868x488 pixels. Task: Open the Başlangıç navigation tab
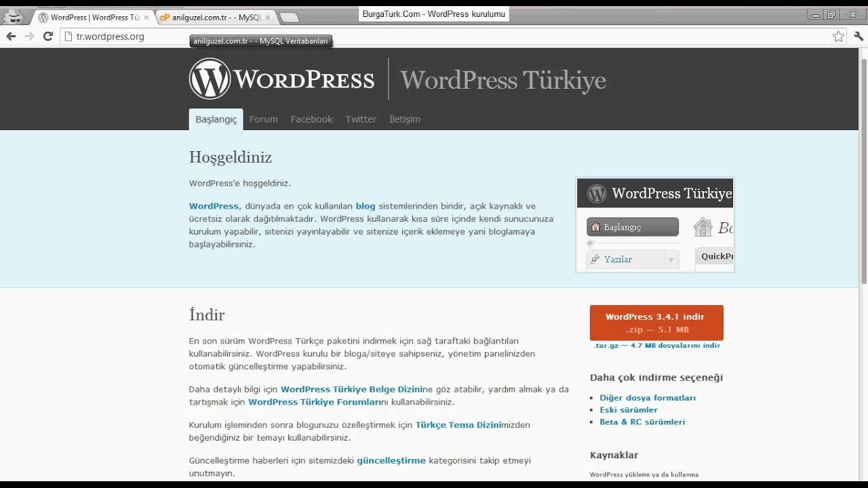tap(216, 119)
